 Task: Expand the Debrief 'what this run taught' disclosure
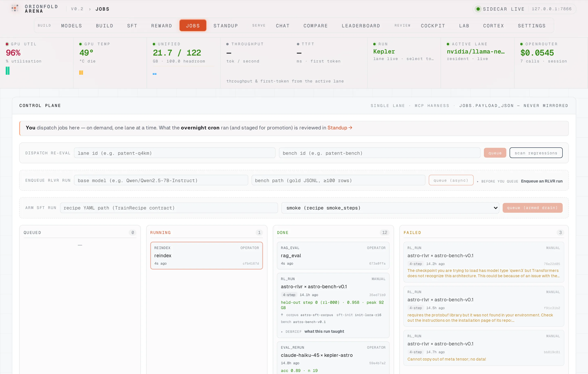click(x=312, y=331)
